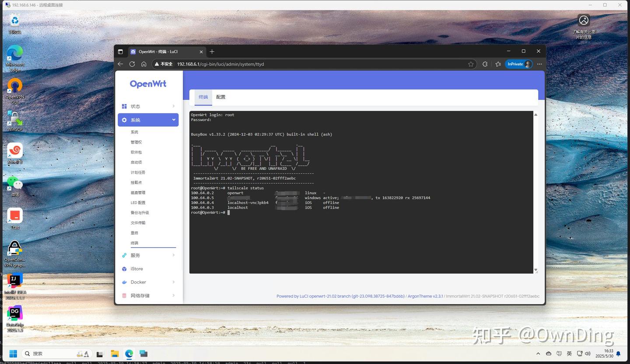Viewport: 630px width, 364px height.
Task: Open the WeChat (微信) desktop icon
Action: point(15,186)
